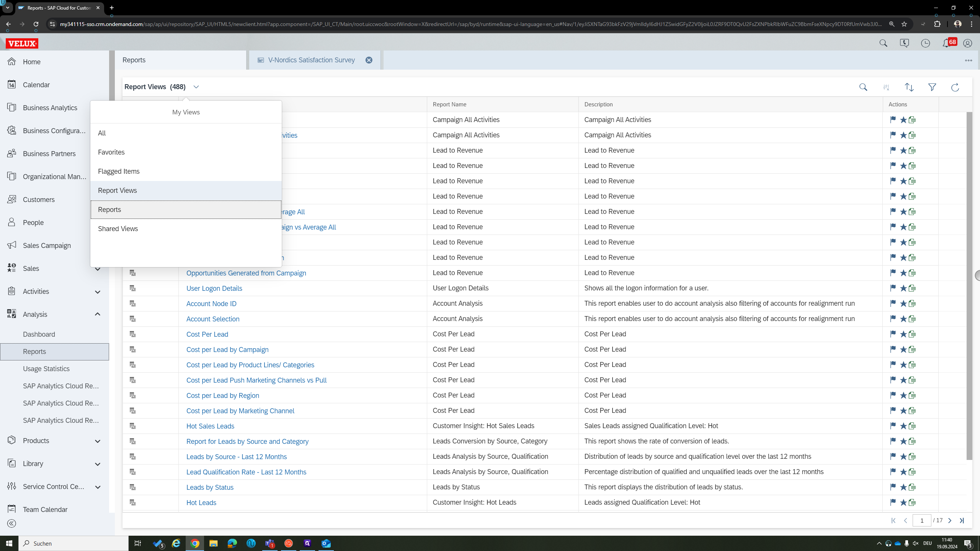Open the global search magnifier in header
The image size is (980, 551).
coord(883,43)
